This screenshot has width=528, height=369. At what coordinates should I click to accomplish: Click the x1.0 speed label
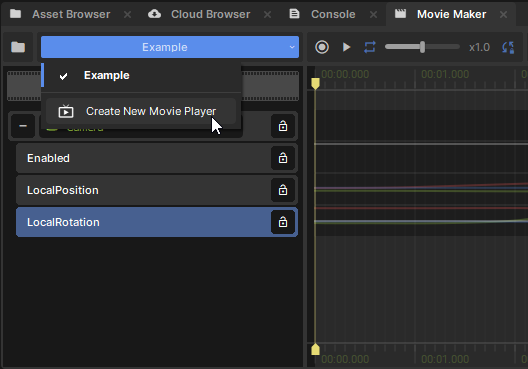pos(479,47)
